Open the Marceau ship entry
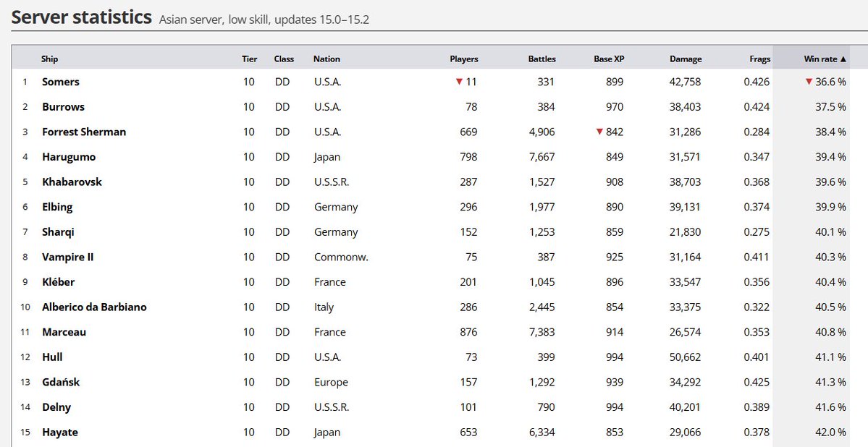 pyautogui.click(x=64, y=332)
